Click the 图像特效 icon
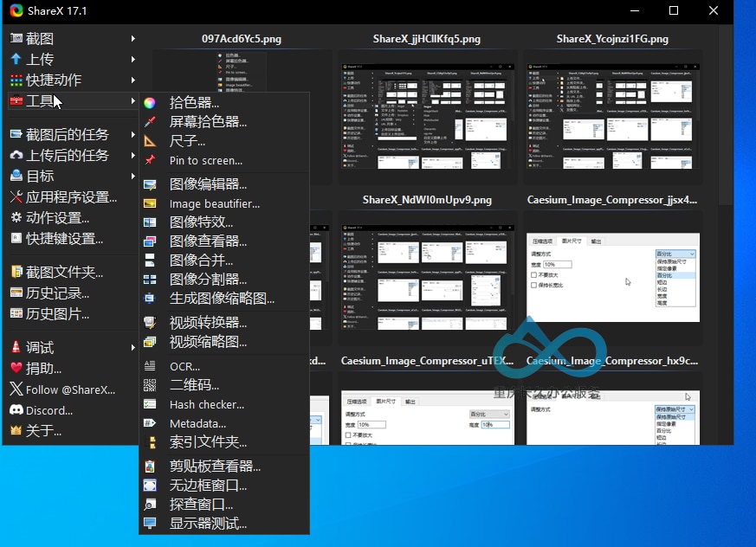The image size is (756, 547). click(x=150, y=222)
